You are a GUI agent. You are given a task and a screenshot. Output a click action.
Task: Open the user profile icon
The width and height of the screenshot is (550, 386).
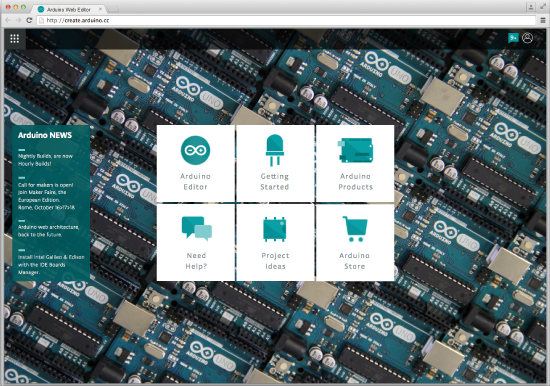pyautogui.click(x=527, y=38)
